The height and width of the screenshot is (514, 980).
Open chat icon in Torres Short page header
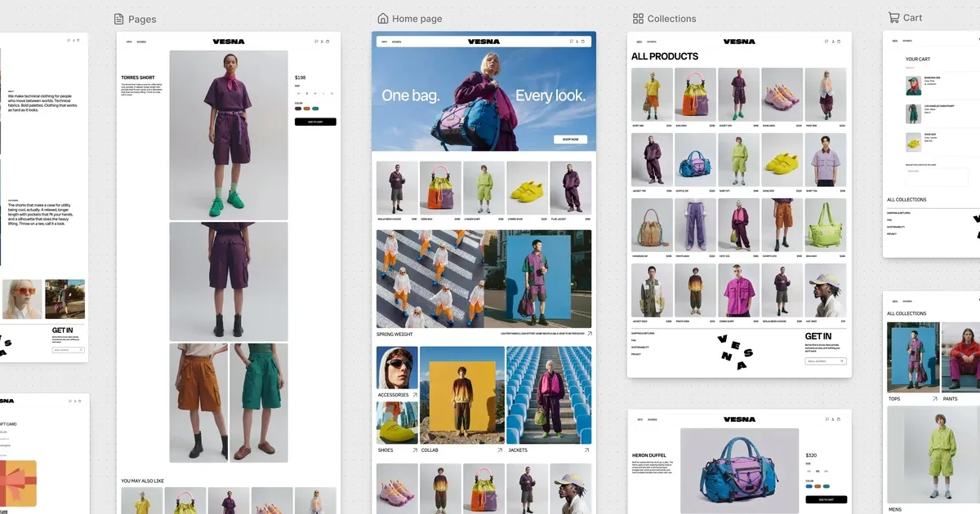tap(316, 42)
